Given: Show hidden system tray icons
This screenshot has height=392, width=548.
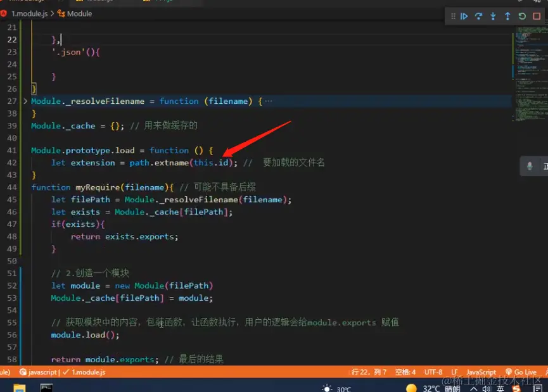Looking at the screenshot, I should tap(473, 388).
